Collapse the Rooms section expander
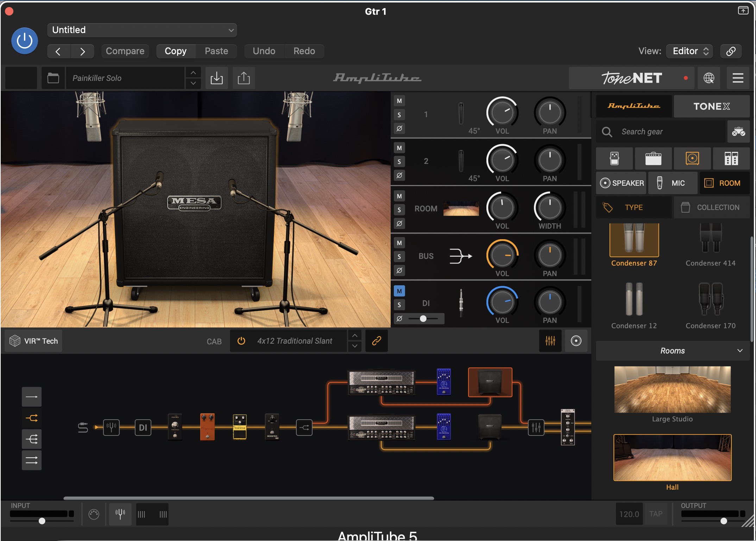Screen dimensions: 756x541 click(x=740, y=350)
